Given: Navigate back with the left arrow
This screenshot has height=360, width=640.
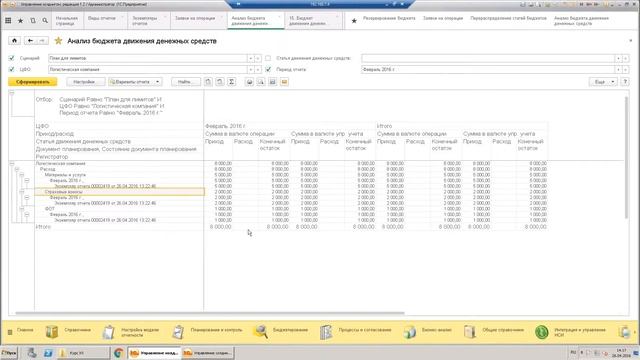Looking at the screenshot, I should pos(30,40).
